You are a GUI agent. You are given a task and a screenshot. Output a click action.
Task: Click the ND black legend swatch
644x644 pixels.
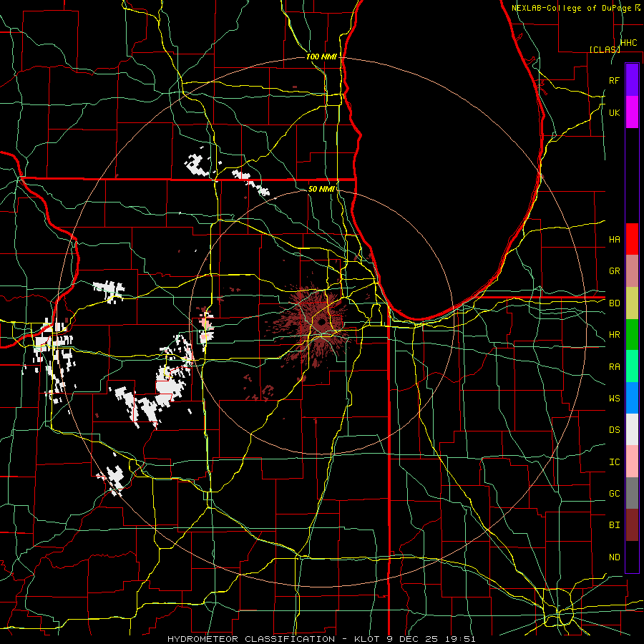pos(632,557)
